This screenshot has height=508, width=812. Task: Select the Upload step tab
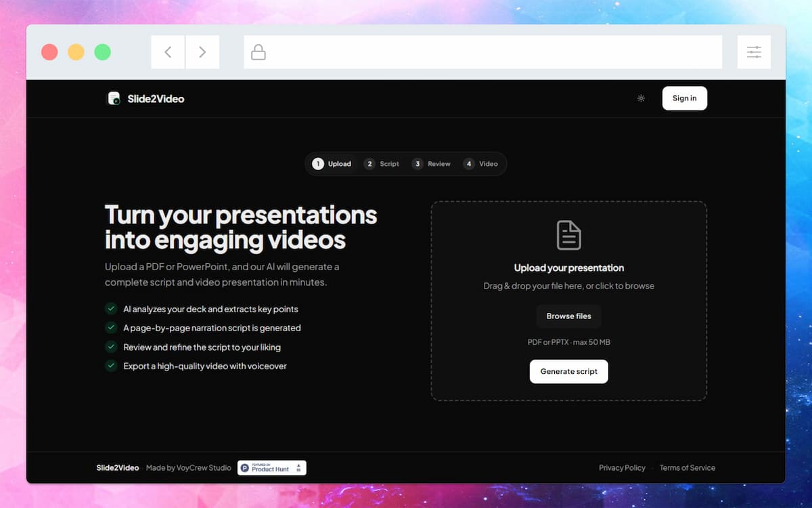click(x=332, y=164)
